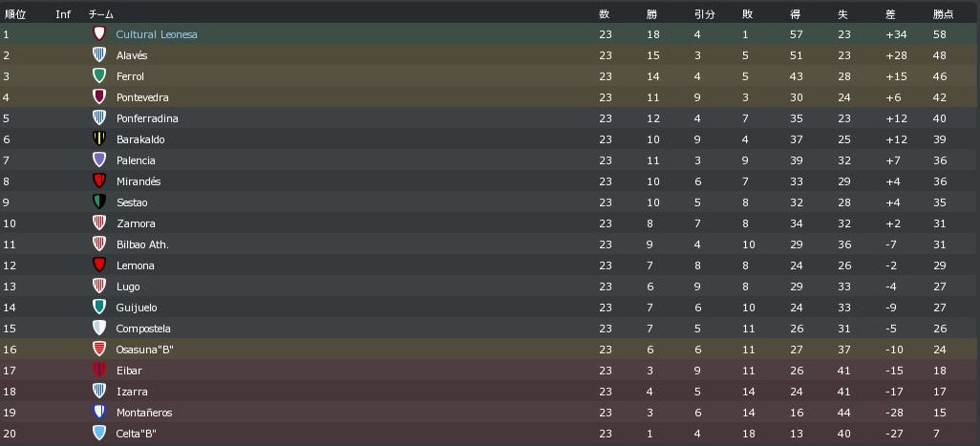This screenshot has width=980, height=446.
Task: Click the Palencia purple crest icon
Action: click(98, 160)
